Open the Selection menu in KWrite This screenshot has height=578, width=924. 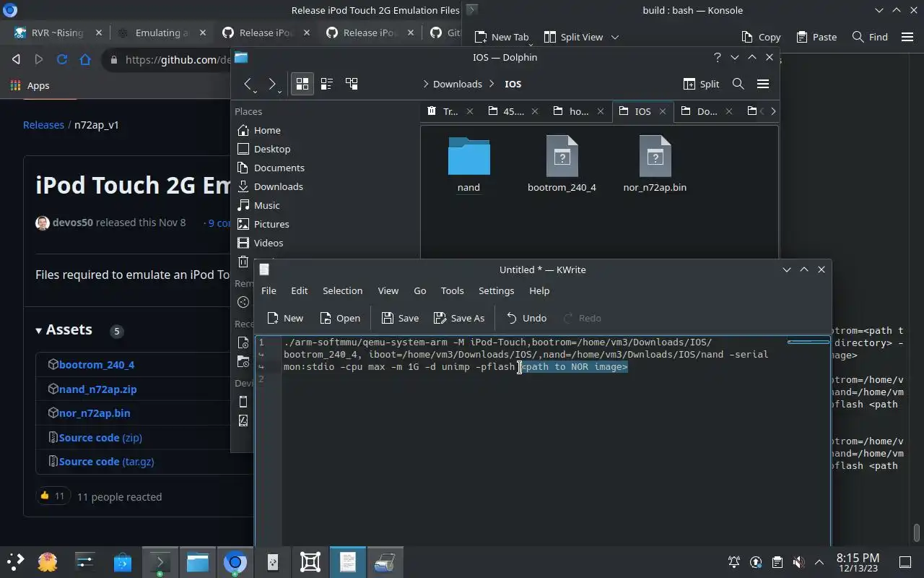(342, 290)
